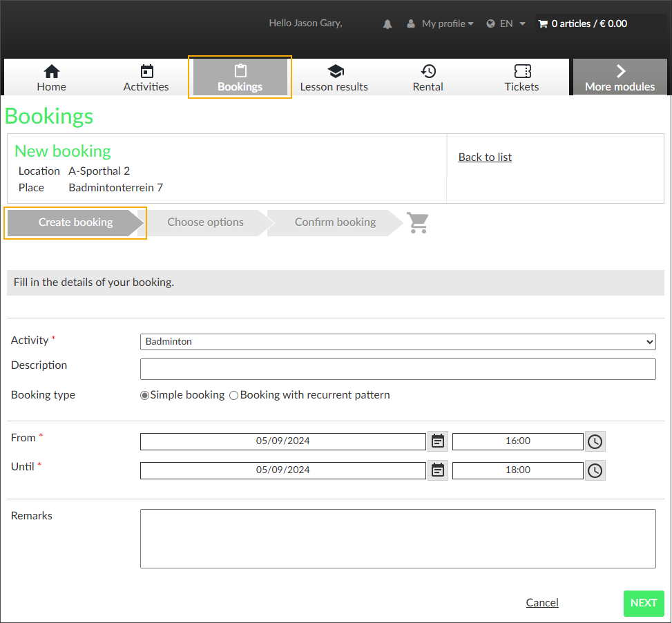This screenshot has width=672, height=623.
Task: Click the notification bell icon
Action: [x=387, y=24]
